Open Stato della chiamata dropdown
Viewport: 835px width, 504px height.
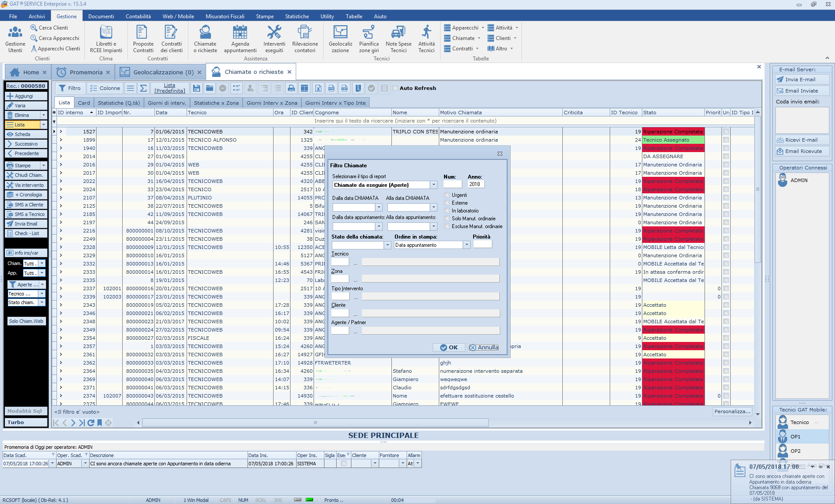pos(387,245)
